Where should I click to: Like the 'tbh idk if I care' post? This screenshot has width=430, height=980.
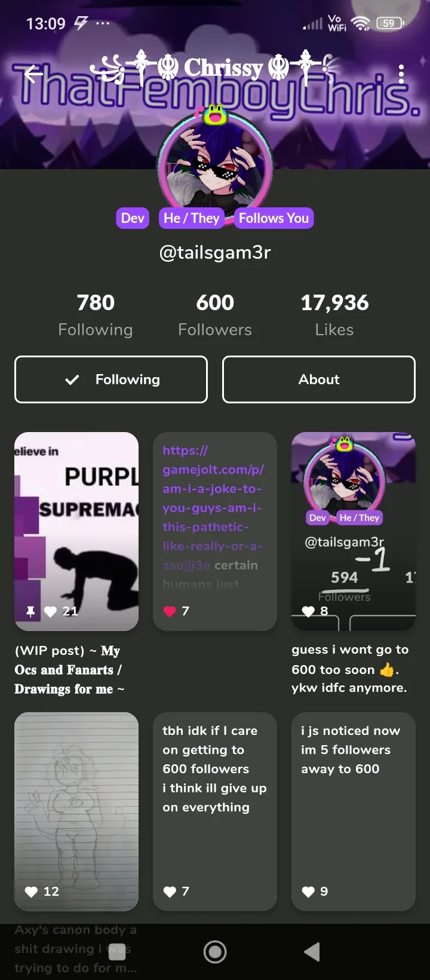(170, 892)
